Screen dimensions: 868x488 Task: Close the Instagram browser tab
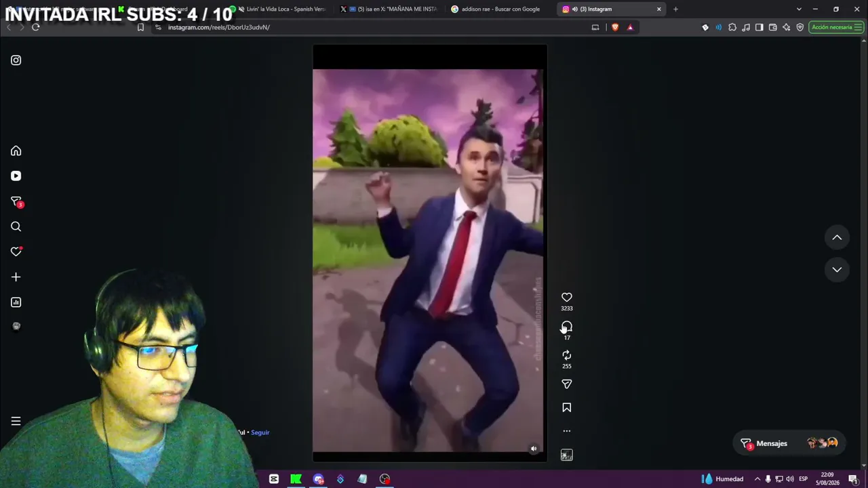(x=658, y=9)
